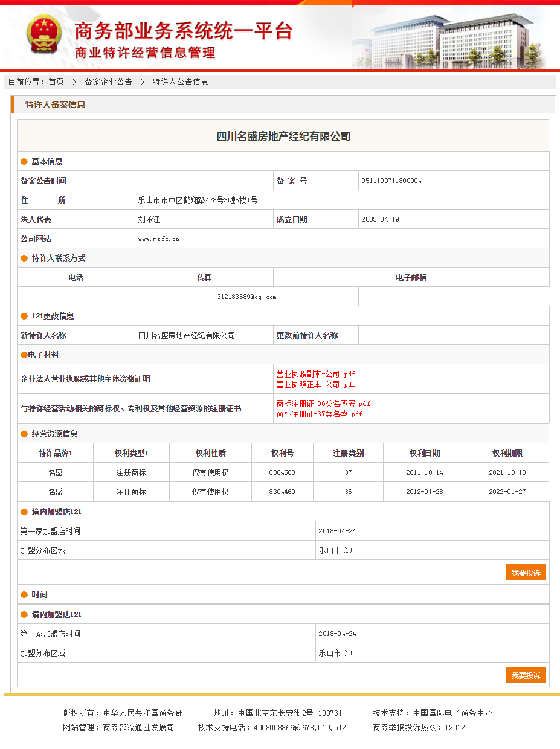Click orange bullet next to 时间
This screenshot has height=749, width=560.
coord(24,594)
